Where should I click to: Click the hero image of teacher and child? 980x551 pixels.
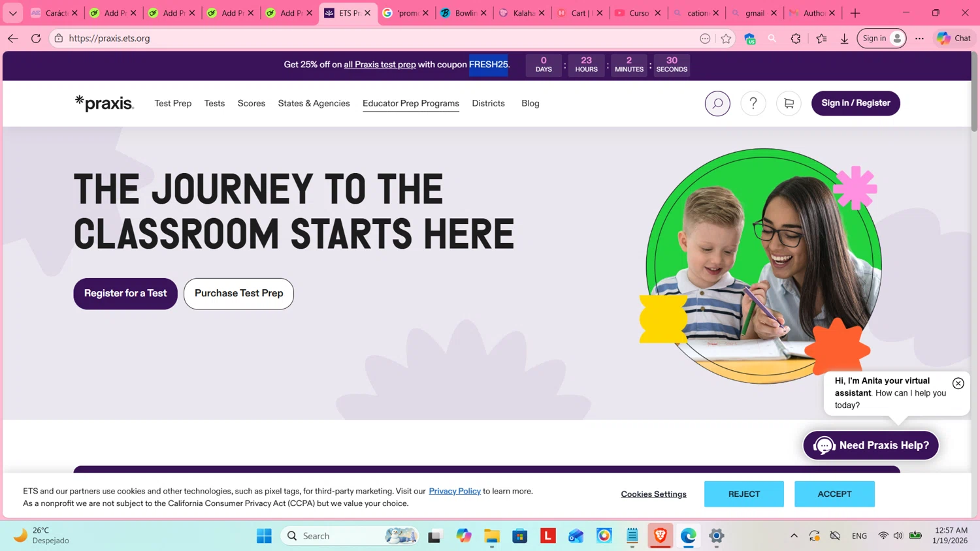[763, 265]
